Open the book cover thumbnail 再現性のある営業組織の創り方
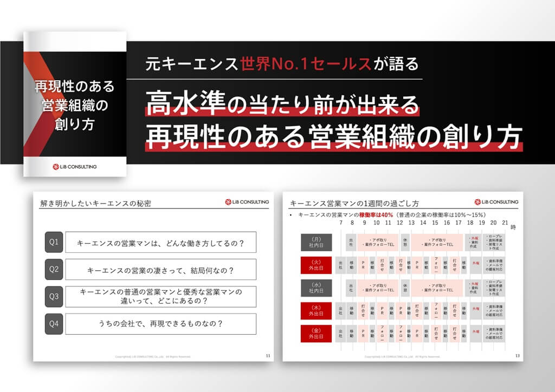This screenshot has height=392, width=555. tap(75, 104)
